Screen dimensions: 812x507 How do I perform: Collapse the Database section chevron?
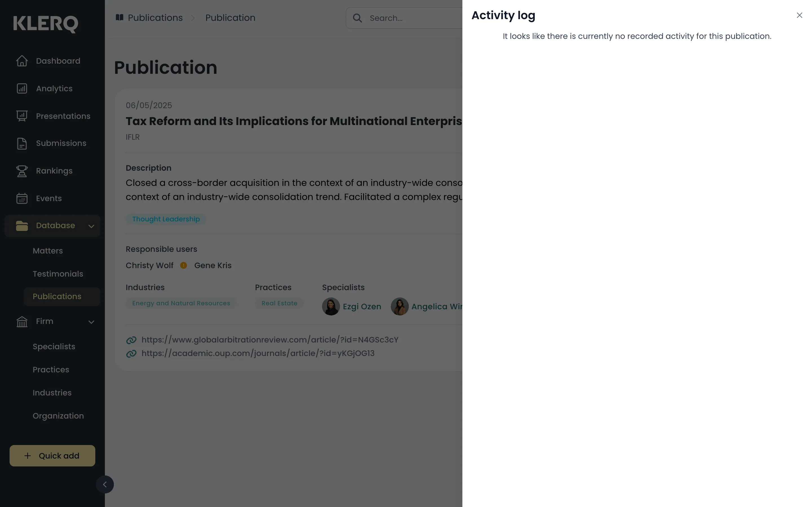click(x=91, y=226)
